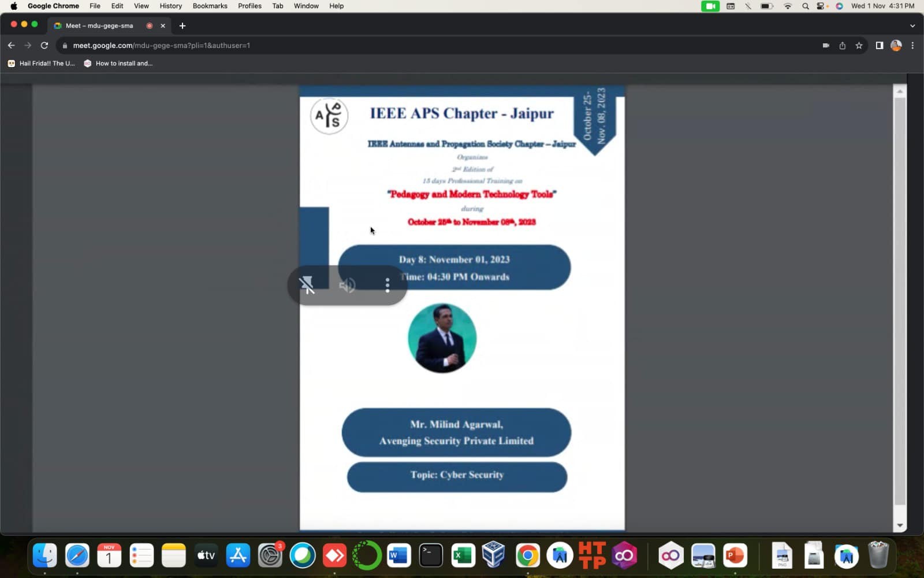
Task: Open the Google Chrome app menu
Action: [53, 6]
